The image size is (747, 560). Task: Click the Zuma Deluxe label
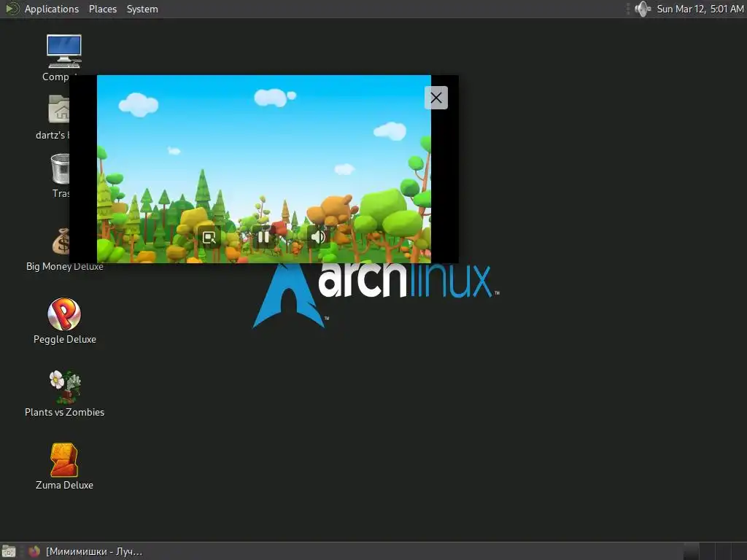(x=64, y=485)
